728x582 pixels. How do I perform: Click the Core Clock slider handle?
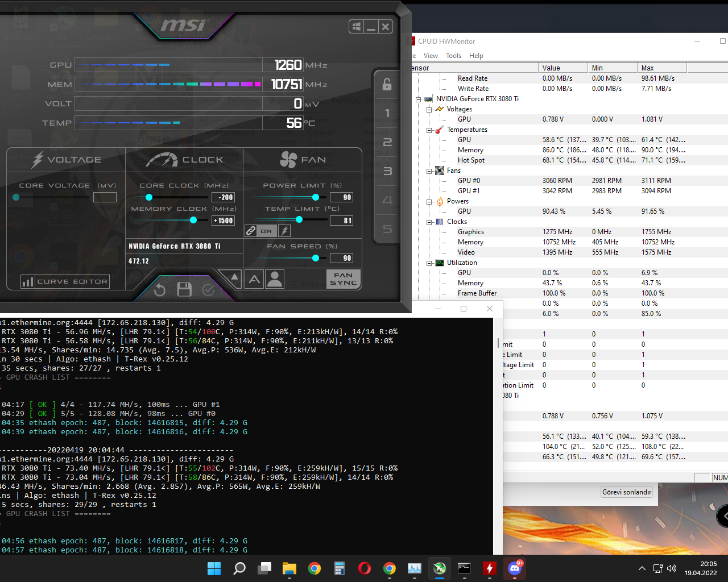[149, 197]
